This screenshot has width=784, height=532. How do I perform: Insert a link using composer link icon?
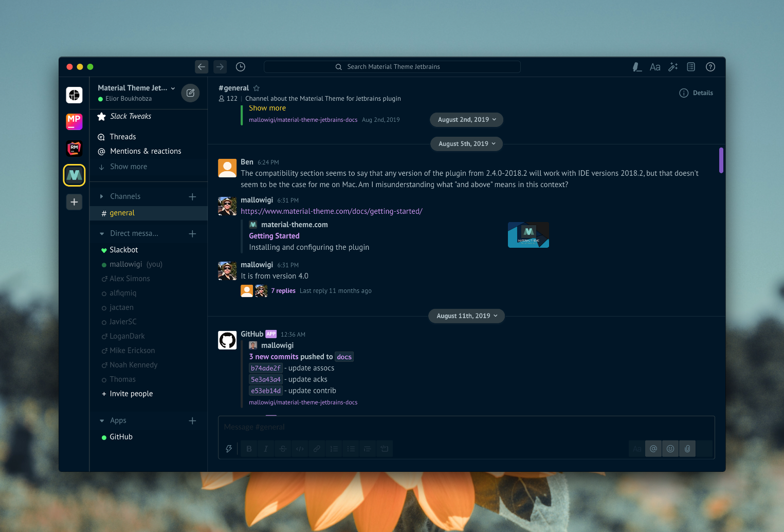click(317, 449)
